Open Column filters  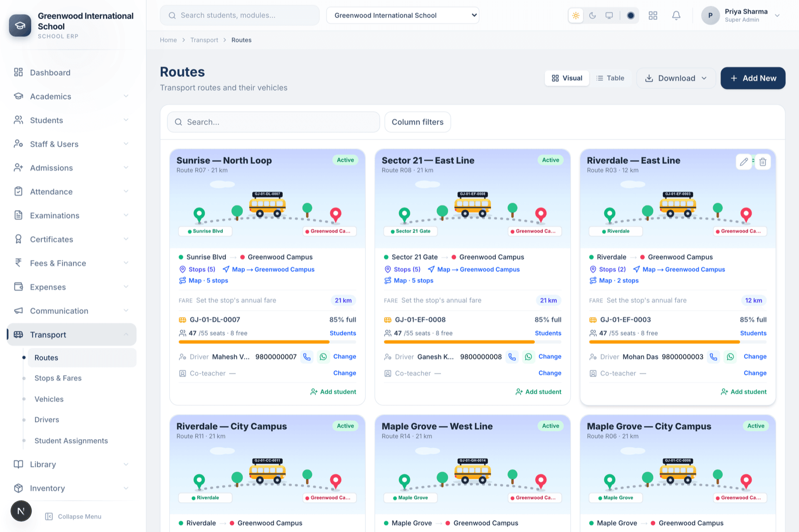click(417, 122)
